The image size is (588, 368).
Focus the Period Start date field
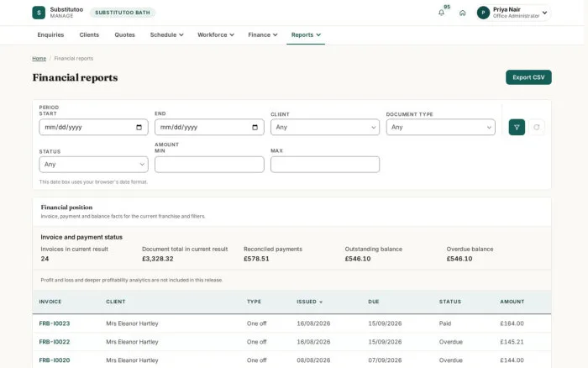(93, 127)
